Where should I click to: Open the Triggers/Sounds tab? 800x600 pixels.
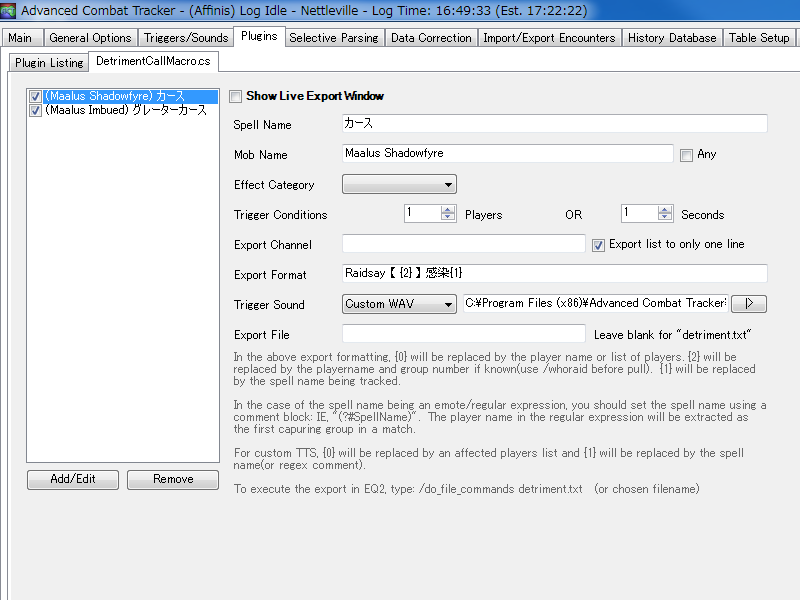pyautogui.click(x=186, y=38)
